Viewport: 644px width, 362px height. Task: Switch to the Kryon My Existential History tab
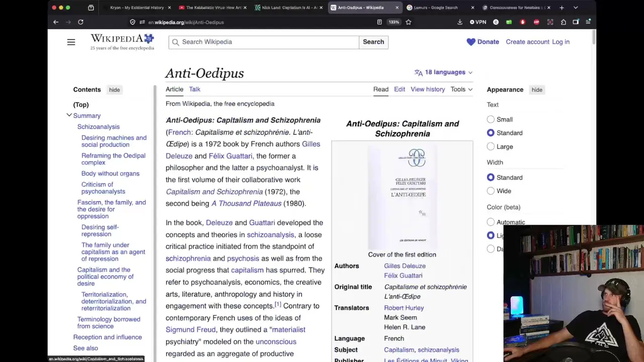pyautogui.click(x=137, y=8)
